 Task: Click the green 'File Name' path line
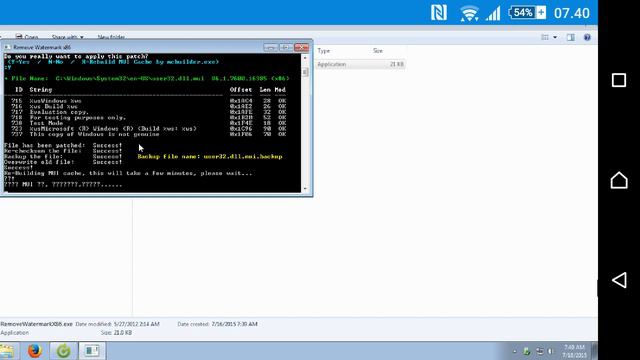click(147, 78)
